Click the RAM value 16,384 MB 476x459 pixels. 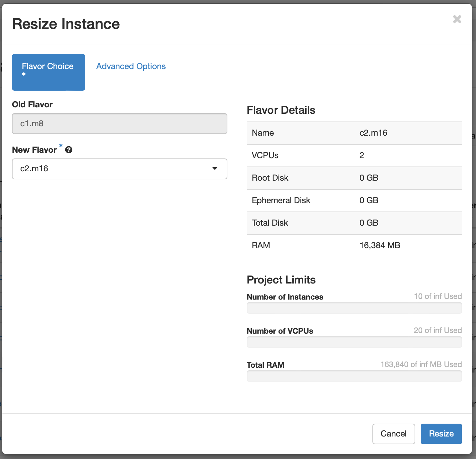[380, 245]
